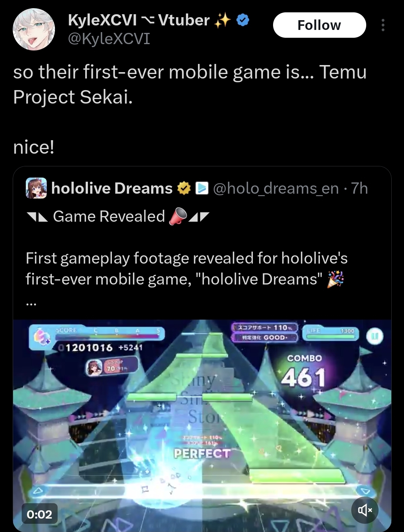Open the three-dot more options menu

tap(383, 25)
